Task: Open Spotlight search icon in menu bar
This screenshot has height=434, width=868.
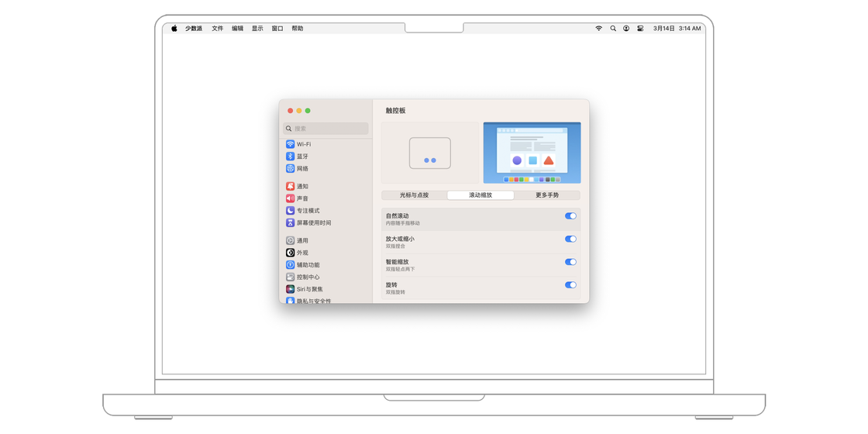Action: [x=613, y=28]
